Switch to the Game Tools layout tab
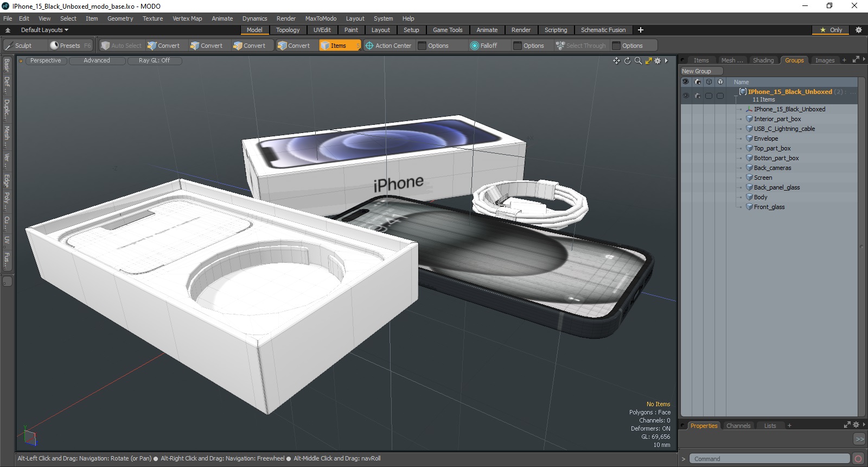 448,30
